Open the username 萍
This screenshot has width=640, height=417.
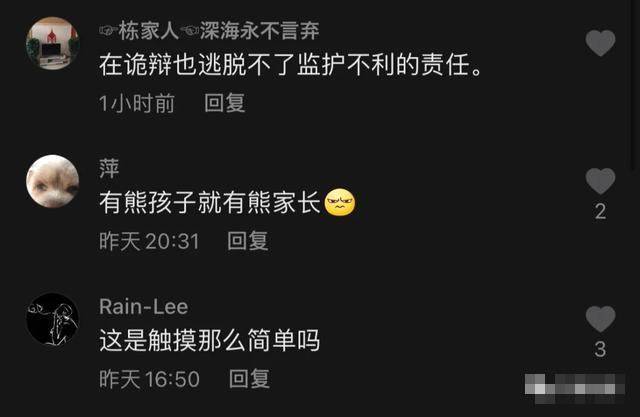click(x=109, y=169)
